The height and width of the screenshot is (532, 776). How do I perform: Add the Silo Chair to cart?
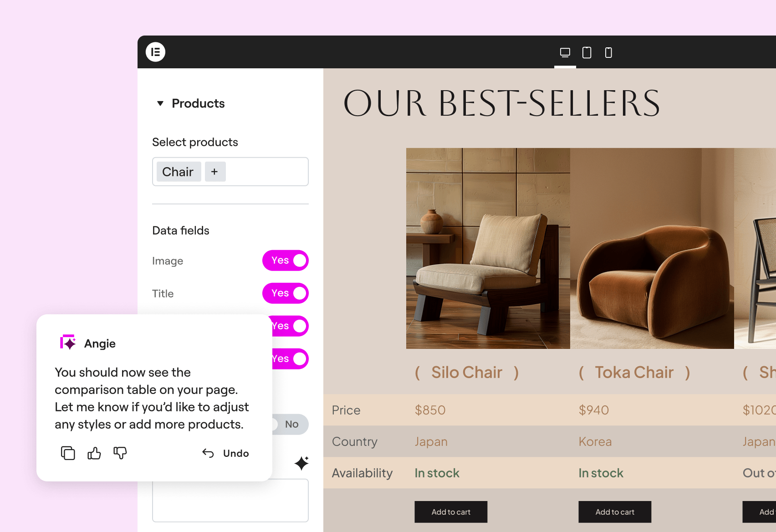tap(451, 512)
